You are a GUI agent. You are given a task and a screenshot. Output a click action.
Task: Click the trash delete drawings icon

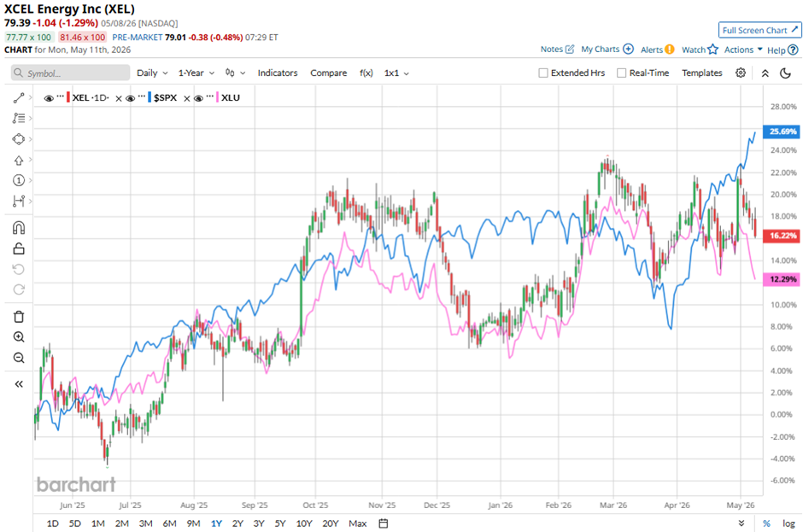pyautogui.click(x=19, y=317)
